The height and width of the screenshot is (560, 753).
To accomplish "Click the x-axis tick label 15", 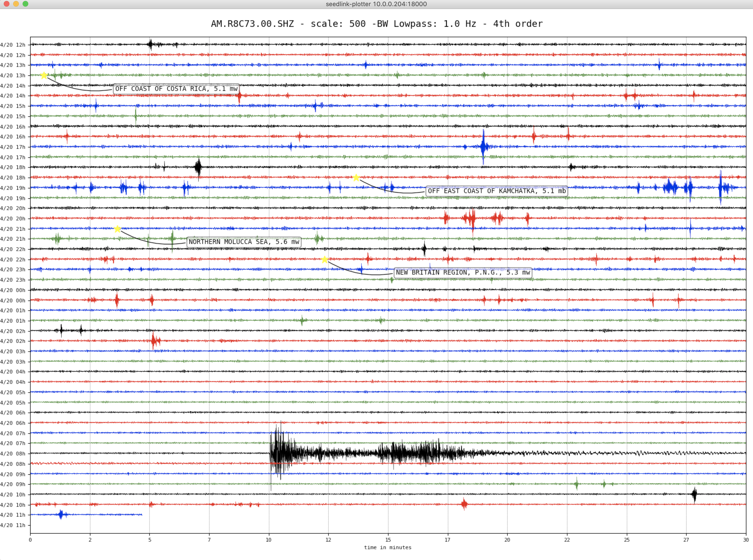I will point(388,540).
